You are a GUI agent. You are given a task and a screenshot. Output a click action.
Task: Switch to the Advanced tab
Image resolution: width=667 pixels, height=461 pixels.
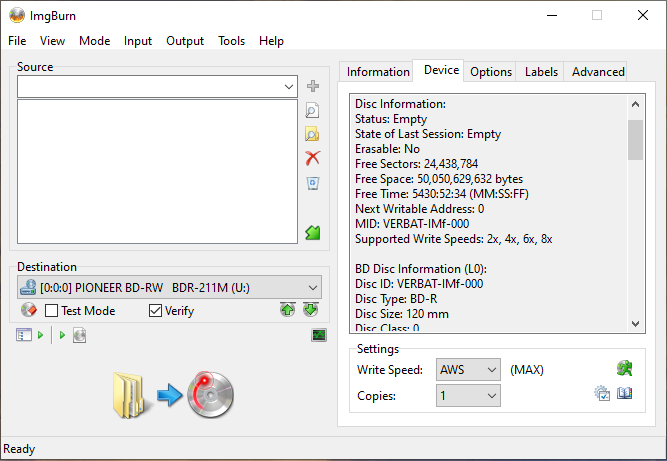(x=598, y=72)
